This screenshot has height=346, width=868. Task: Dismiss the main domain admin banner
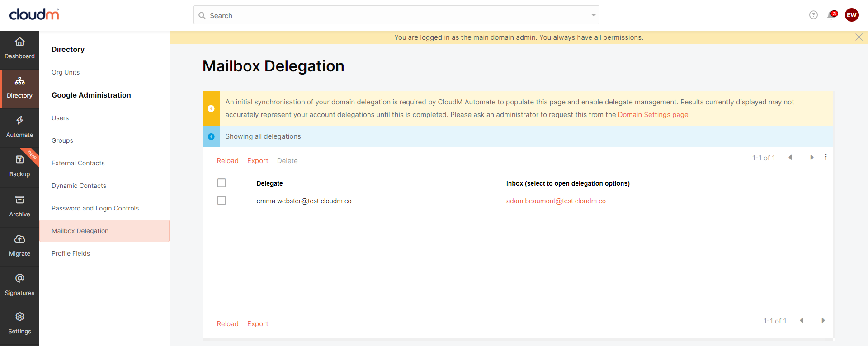tap(859, 37)
